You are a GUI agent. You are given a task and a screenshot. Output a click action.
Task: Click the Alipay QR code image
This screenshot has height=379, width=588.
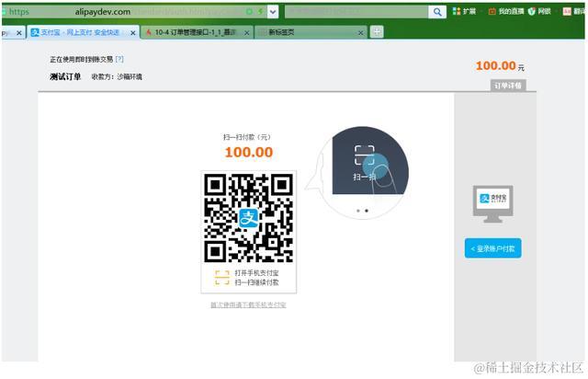[x=249, y=218]
